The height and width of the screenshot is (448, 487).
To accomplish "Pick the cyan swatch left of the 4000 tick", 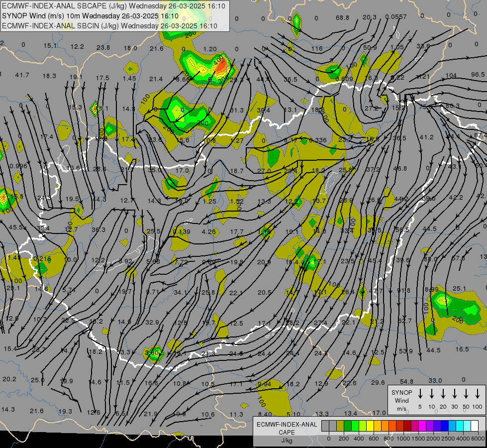I will (459, 426).
